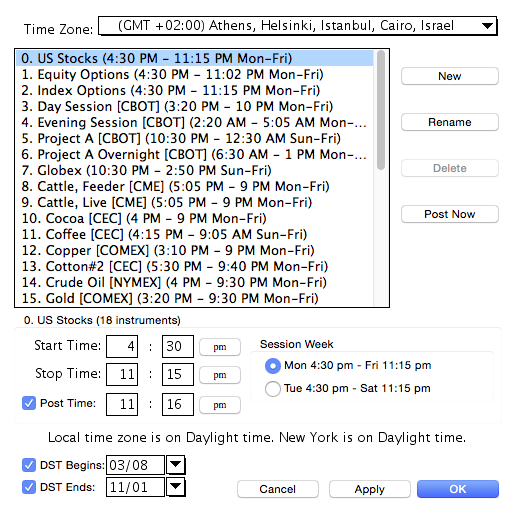Select the Crude Oil [NYMEX] session entry
The height and width of the screenshot is (522, 522).
pyautogui.click(x=194, y=282)
